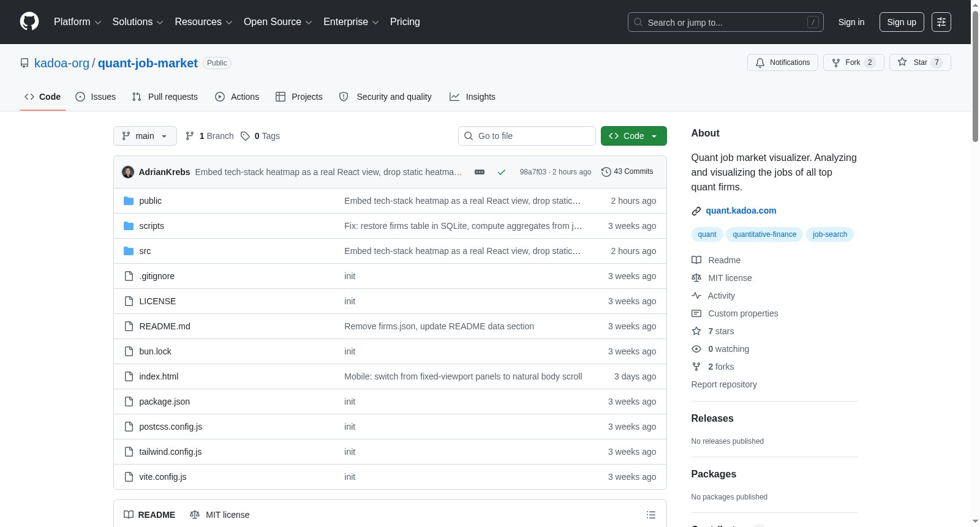Screen dimensions: 980x527
Task: Open README outline list icon
Action: 651,515
